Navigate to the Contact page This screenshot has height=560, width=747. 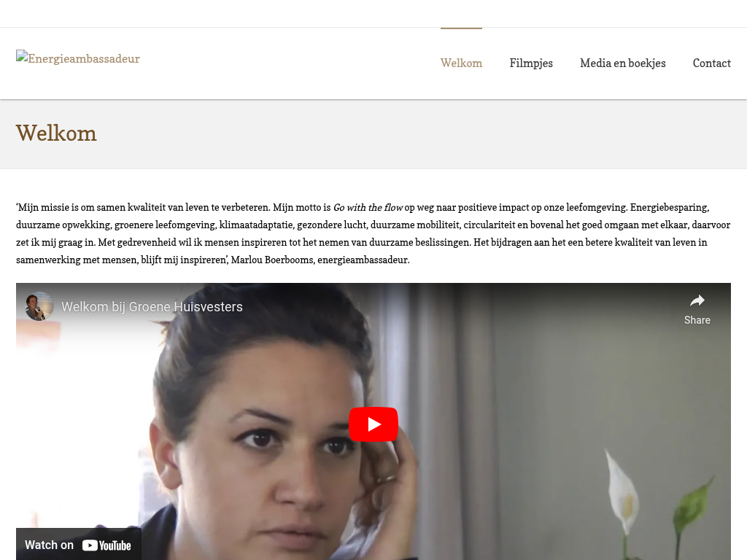pyautogui.click(x=711, y=63)
